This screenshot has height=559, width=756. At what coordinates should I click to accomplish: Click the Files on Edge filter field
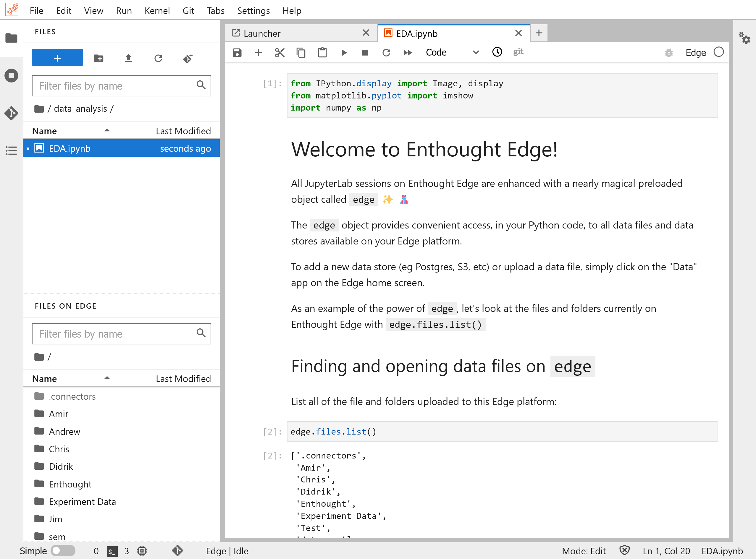pyautogui.click(x=121, y=334)
